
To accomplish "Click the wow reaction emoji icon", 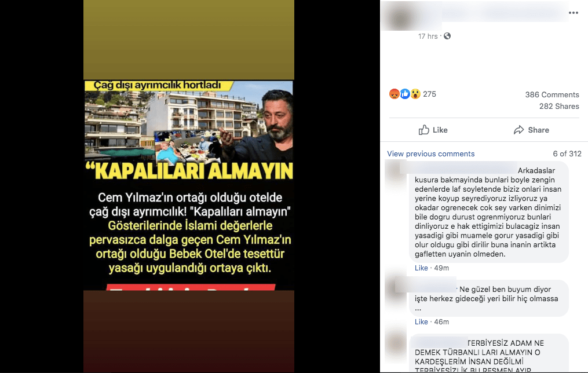I will (x=415, y=94).
